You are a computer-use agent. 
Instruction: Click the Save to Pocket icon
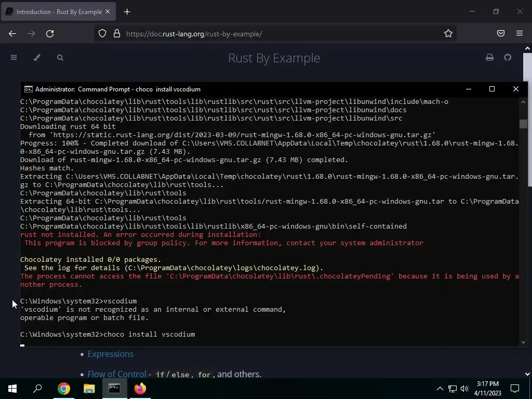[x=501, y=33]
